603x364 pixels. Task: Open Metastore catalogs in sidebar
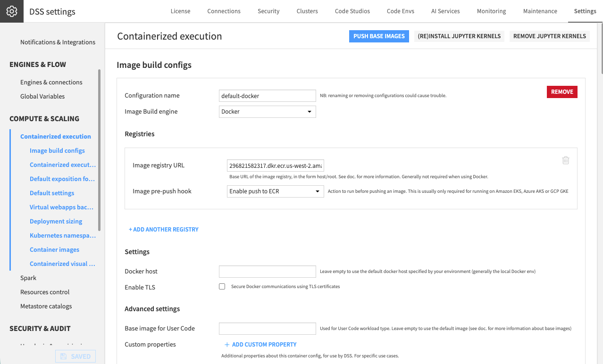[46, 306]
